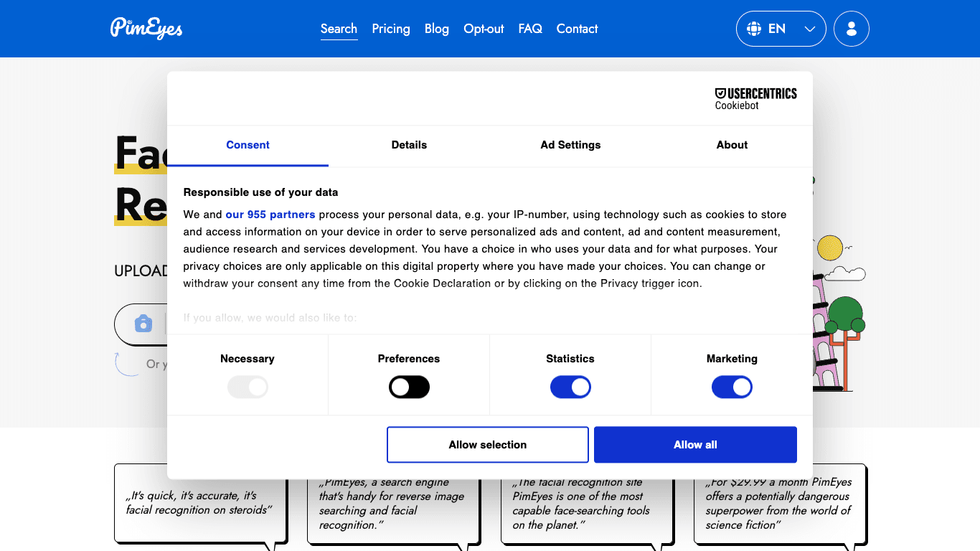Image resolution: width=980 pixels, height=551 pixels.
Task: Open the "our 955 partners" link
Action: (270, 215)
